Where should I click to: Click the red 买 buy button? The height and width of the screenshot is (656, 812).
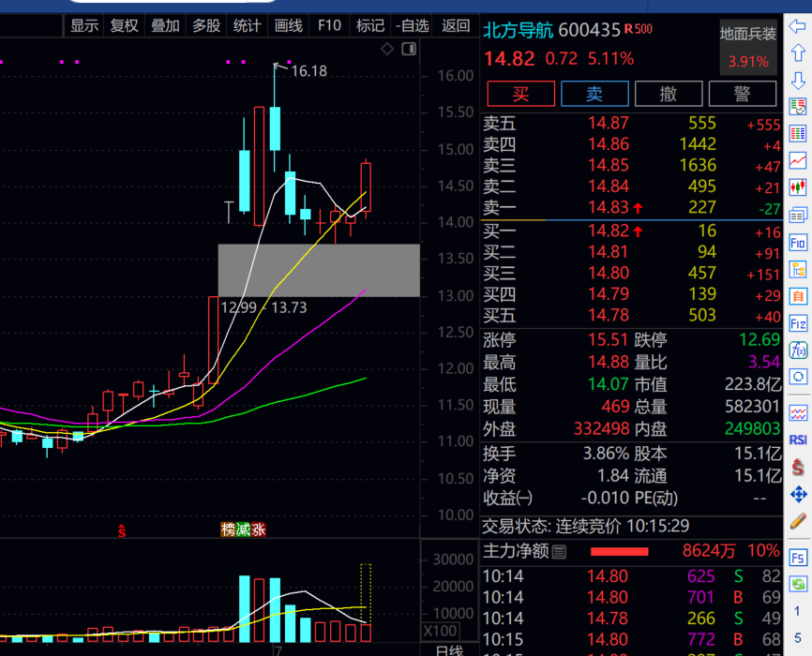coord(521,94)
